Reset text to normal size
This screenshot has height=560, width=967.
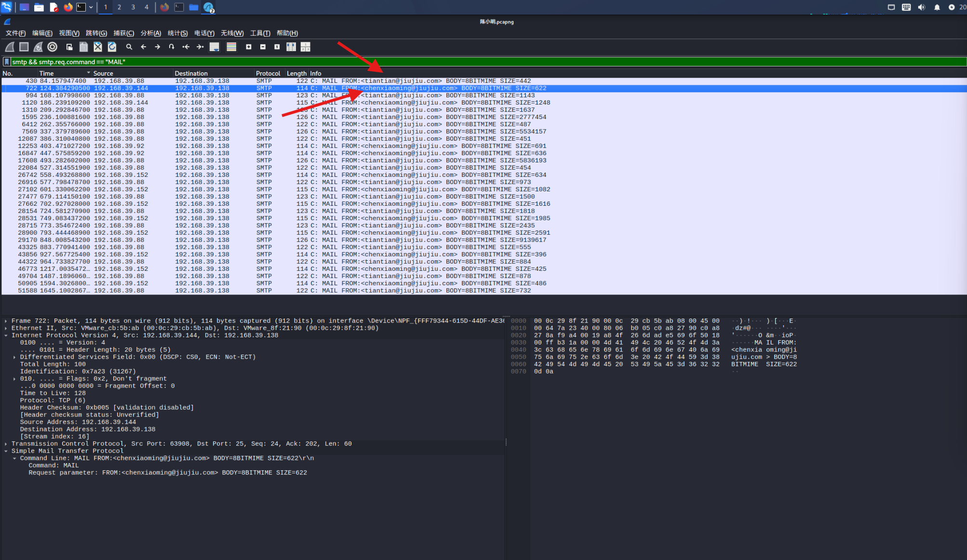point(277,47)
